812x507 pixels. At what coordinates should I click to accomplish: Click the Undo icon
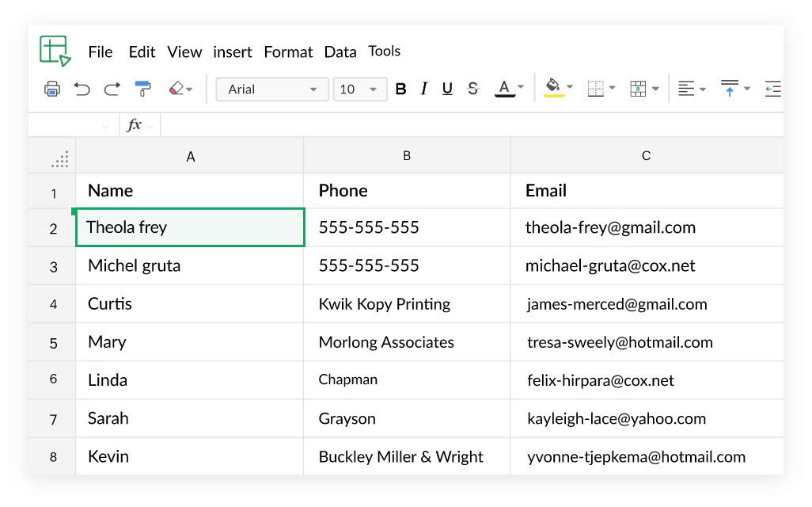click(x=82, y=89)
